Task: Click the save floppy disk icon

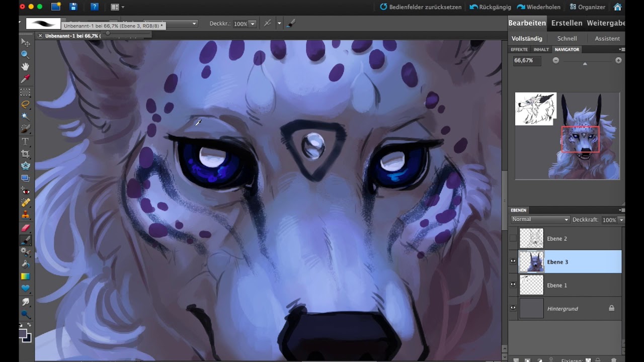Action: point(73,7)
